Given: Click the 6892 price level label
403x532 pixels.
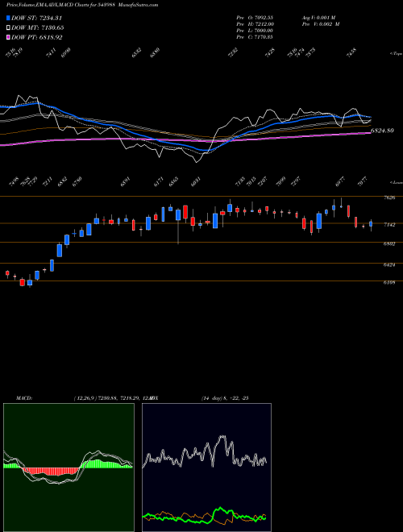Looking at the screenshot, I should tap(389, 244).
